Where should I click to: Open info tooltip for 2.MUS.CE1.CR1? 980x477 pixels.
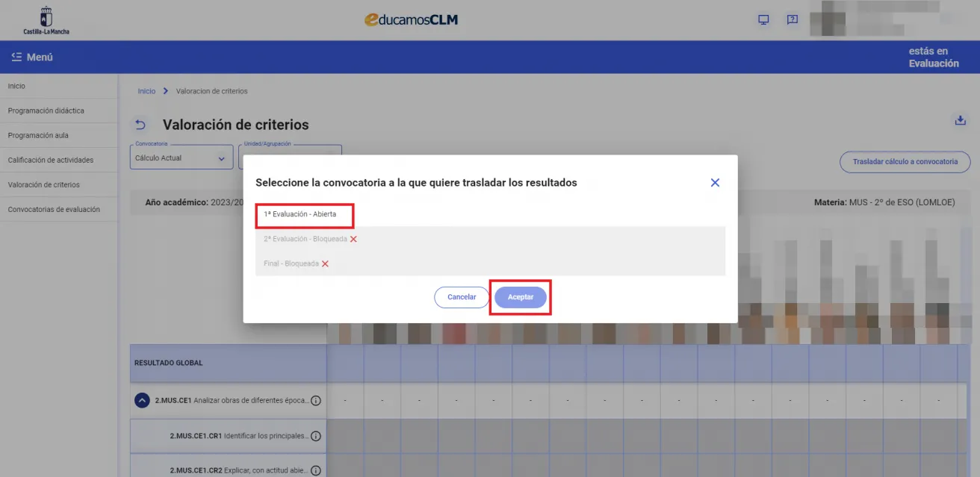(x=314, y=436)
